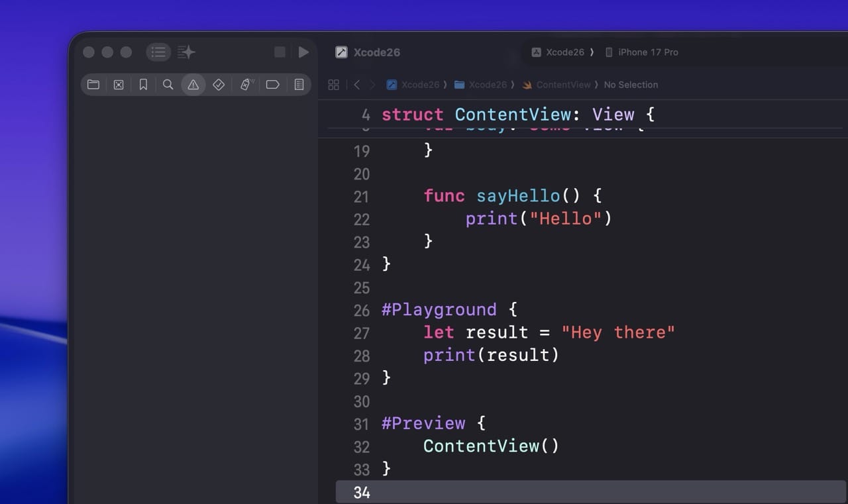Open the Bookmark navigator icon

coord(143,85)
